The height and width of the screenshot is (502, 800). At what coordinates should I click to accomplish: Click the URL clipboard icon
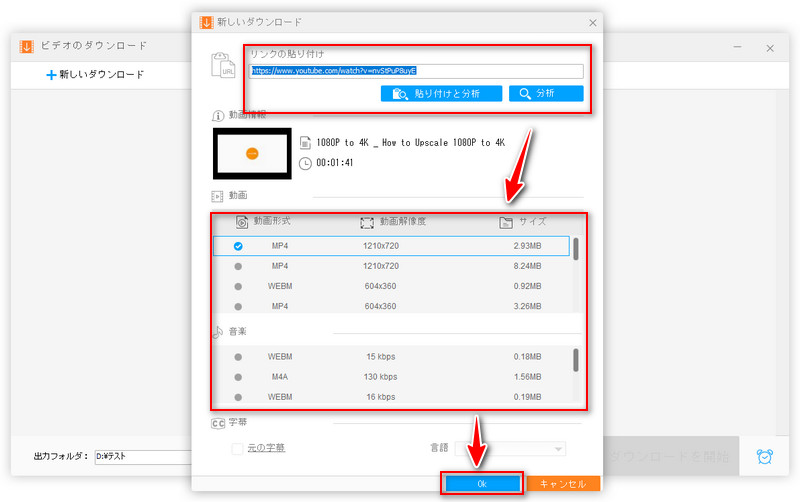223,65
